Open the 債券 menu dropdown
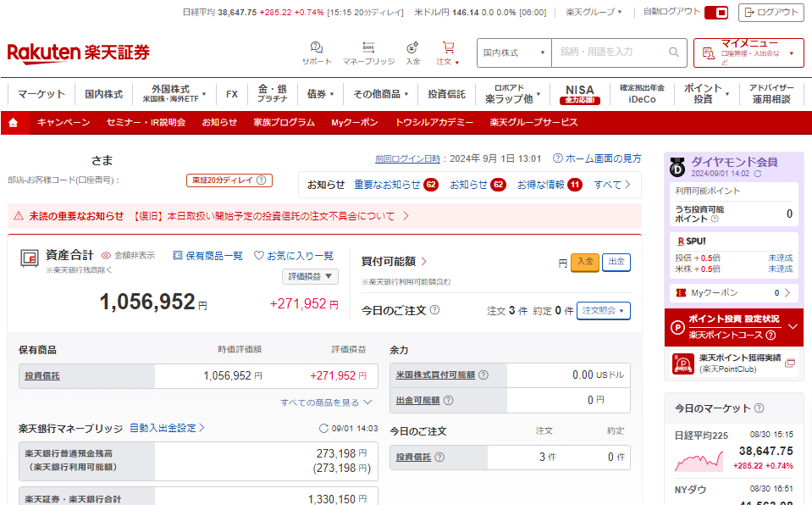812x505 pixels. coord(320,94)
